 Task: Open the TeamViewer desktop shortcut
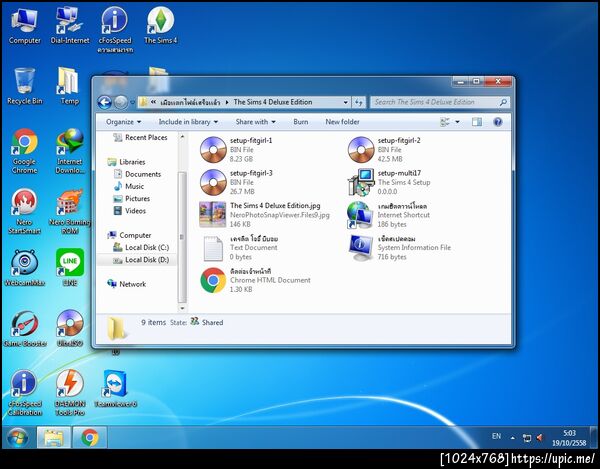[116, 389]
